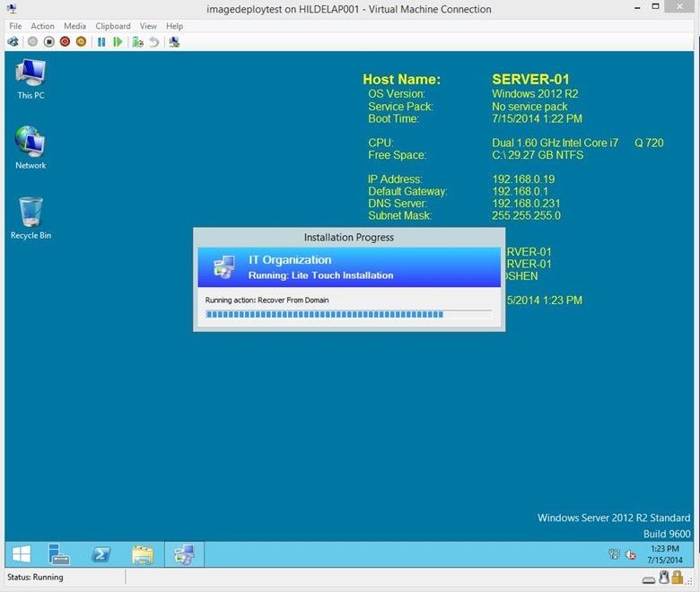Screen dimensions: 700x592
Task: Select the Recycle Bin desktop icon
Action: [31, 218]
